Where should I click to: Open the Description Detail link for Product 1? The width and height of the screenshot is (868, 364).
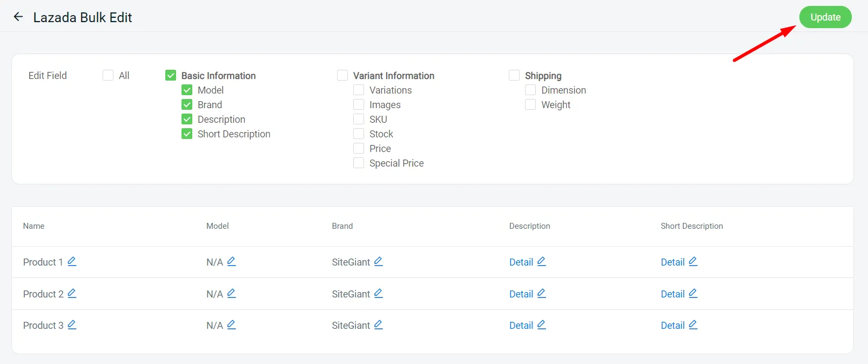coord(521,262)
